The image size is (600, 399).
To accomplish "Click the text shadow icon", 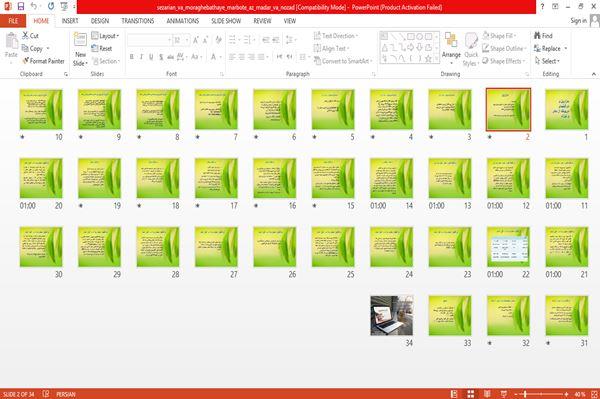I will point(161,57).
